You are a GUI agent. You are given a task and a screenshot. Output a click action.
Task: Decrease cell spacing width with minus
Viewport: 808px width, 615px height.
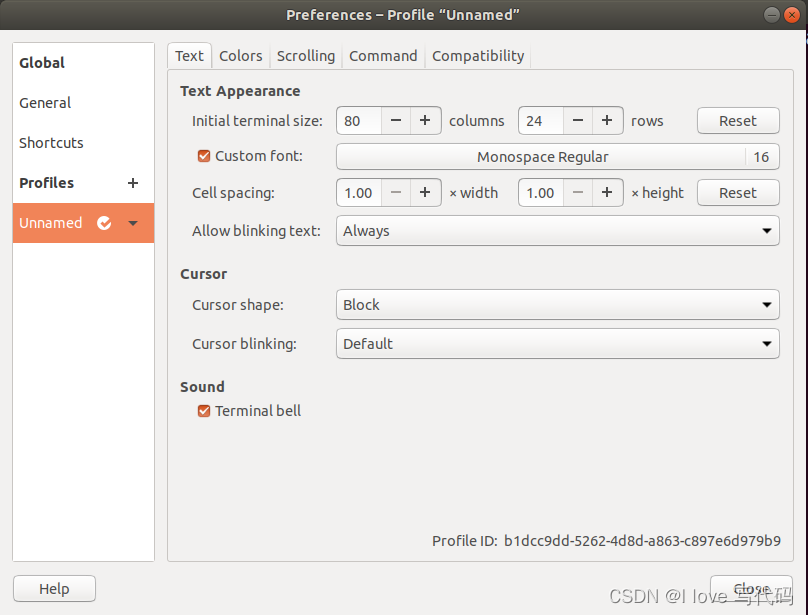[x=396, y=193]
